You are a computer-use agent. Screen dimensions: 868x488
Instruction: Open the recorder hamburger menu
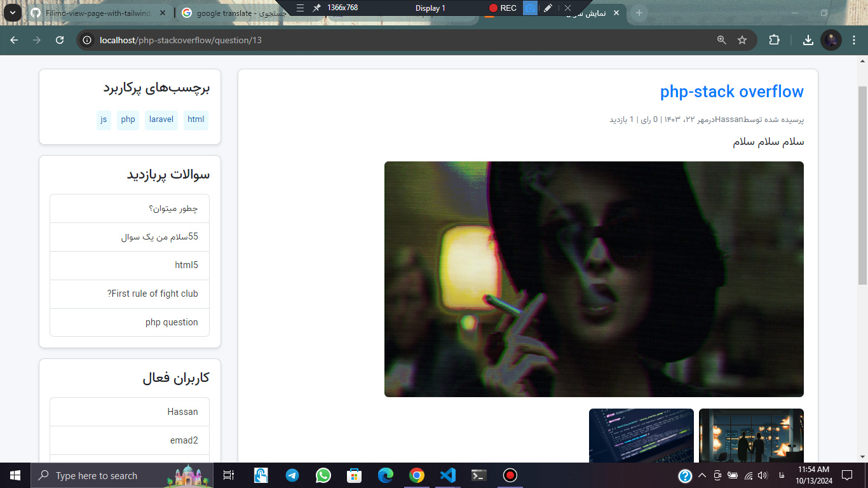coord(301,8)
